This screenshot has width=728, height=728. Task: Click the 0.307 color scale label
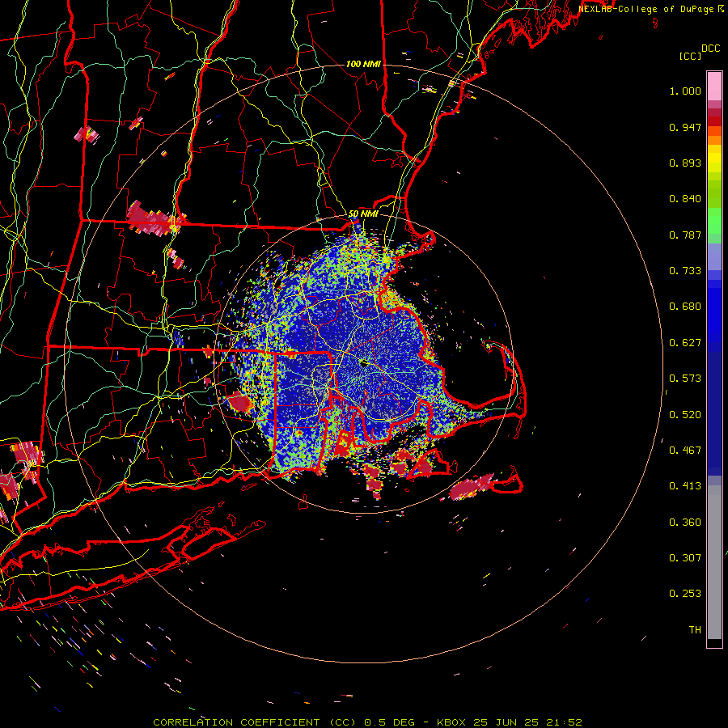tap(685, 558)
